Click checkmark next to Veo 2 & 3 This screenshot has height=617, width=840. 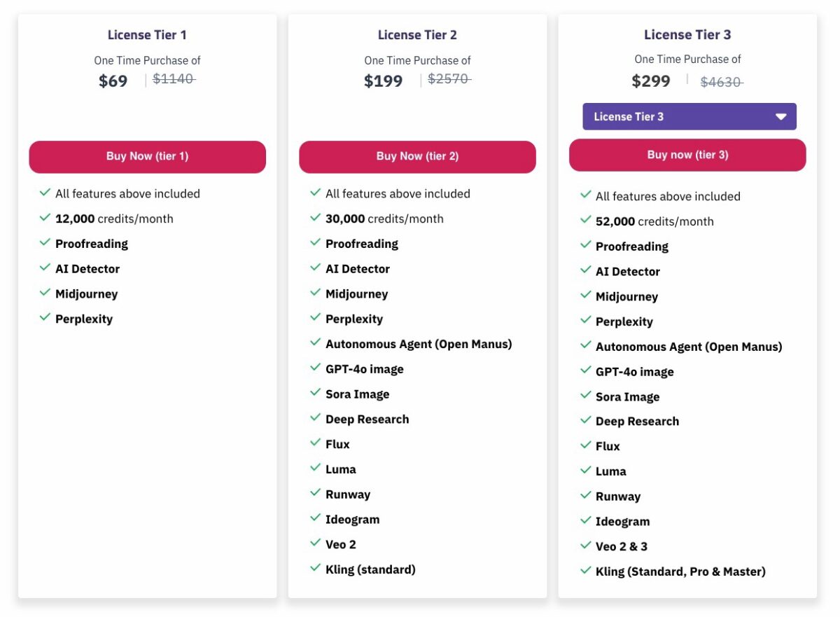tap(585, 545)
